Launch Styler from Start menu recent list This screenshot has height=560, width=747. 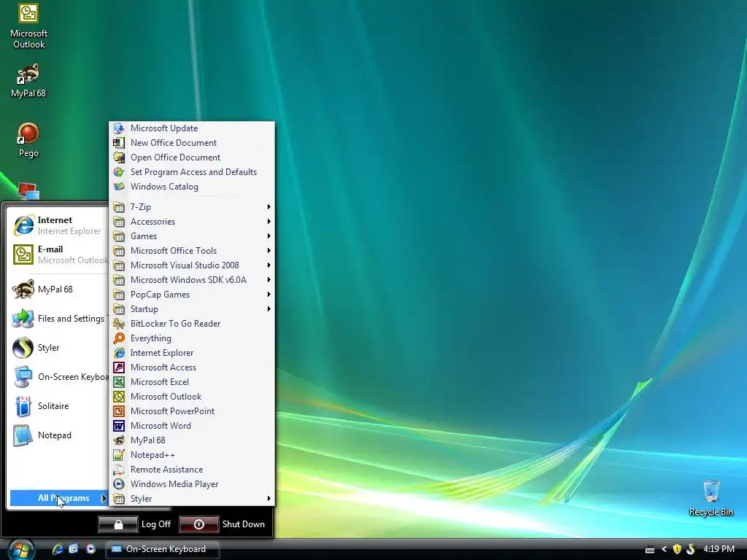(x=59, y=348)
